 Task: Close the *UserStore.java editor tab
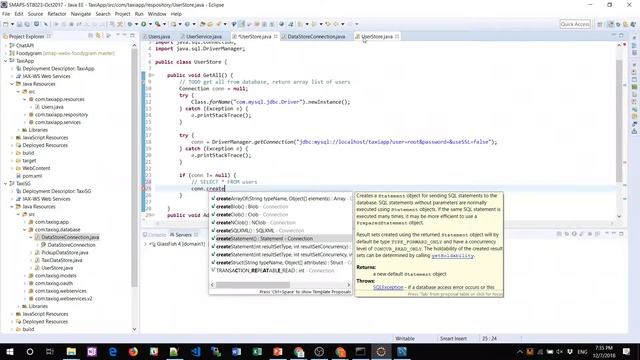coord(276,36)
